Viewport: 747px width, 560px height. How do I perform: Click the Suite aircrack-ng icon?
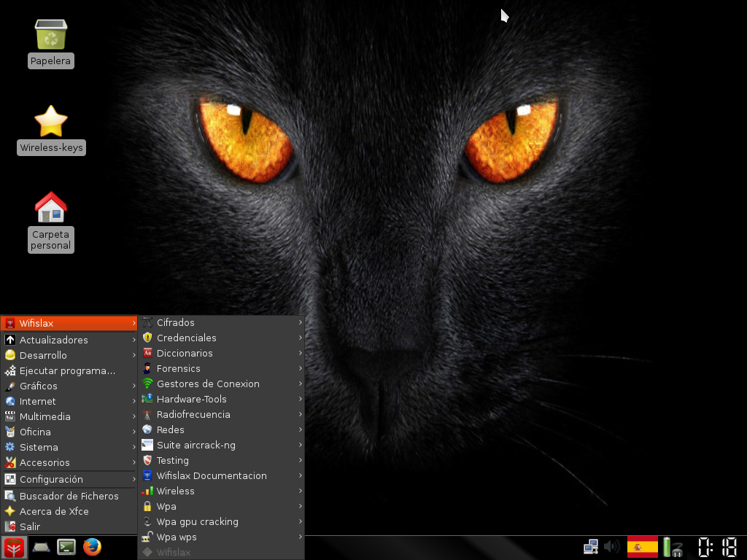click(x=147, y=446)
